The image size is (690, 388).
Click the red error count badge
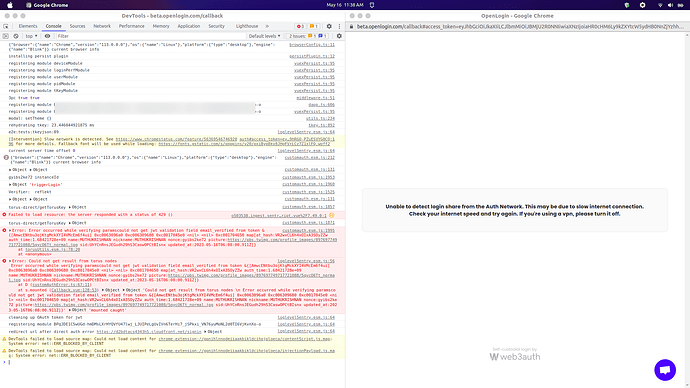pos(301,26)
